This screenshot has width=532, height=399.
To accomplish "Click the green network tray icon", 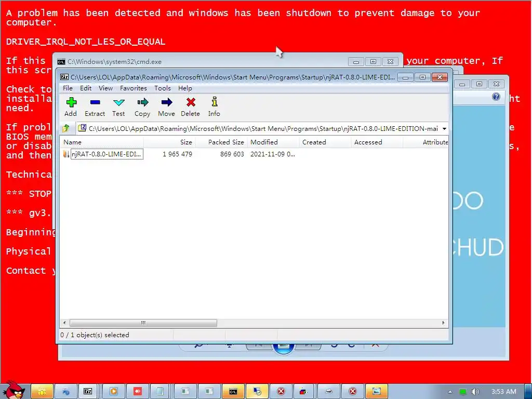I will 463,392.
